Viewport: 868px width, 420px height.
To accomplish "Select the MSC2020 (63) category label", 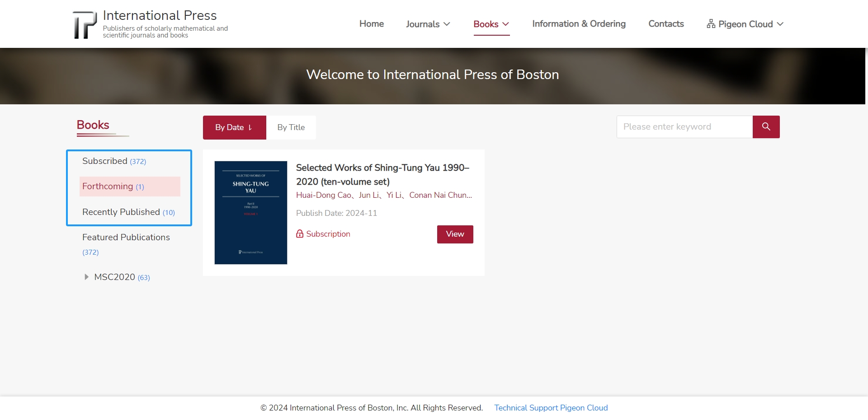I will tap(122, 277).
